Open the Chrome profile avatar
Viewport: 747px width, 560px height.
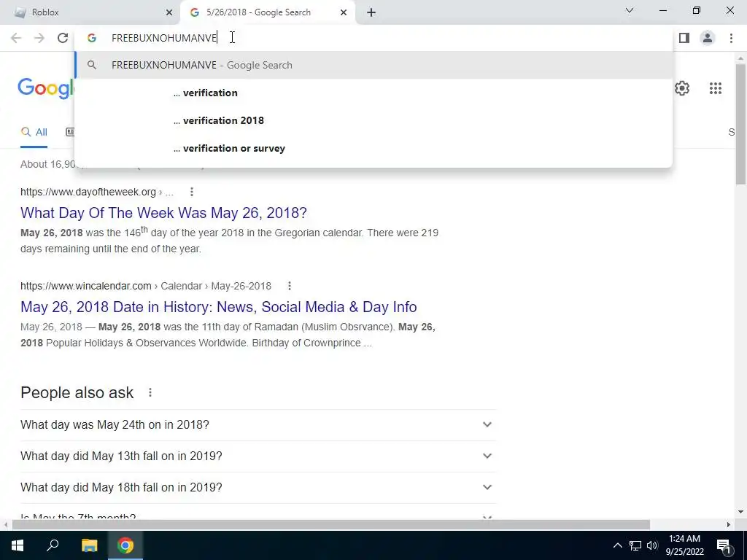pos(708,38)
